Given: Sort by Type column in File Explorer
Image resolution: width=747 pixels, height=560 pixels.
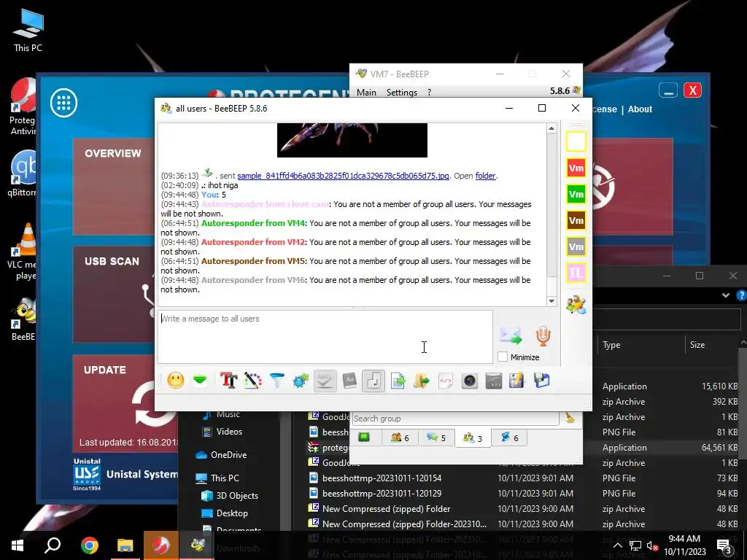Looking at the screenshot, I should pos(611,345).
